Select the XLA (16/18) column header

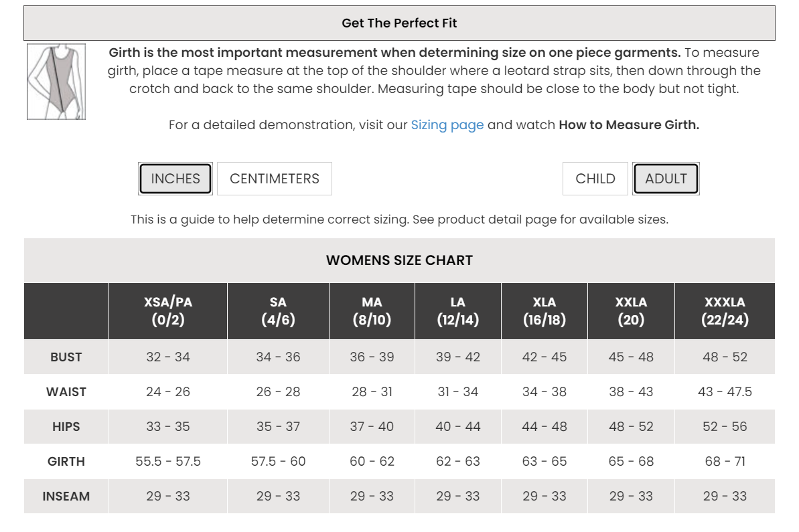click(544, 311)
